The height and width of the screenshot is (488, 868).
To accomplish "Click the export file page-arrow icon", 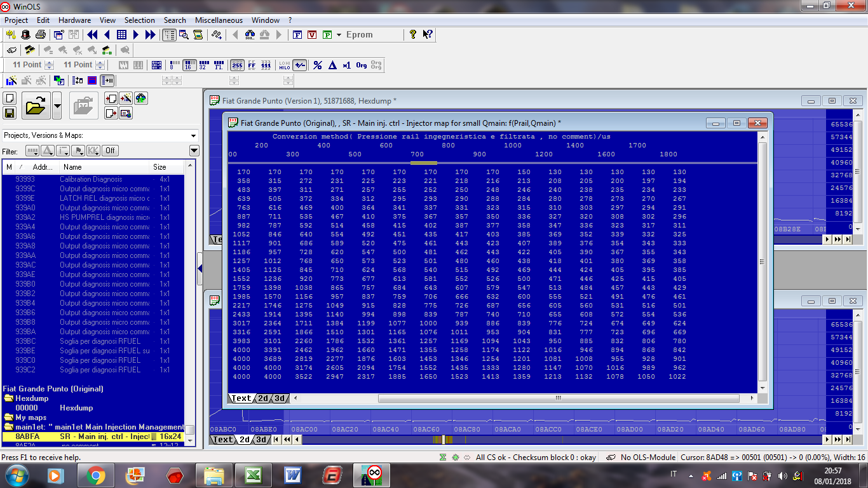I will (x=111, y=113).
